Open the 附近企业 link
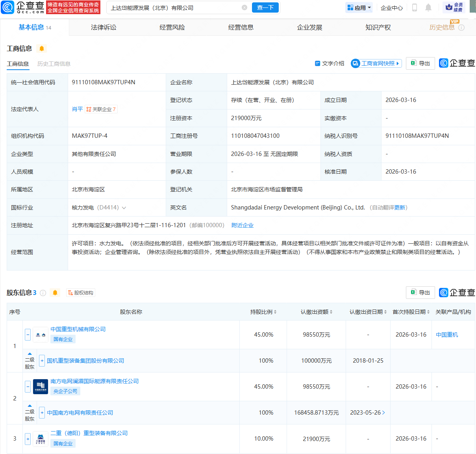Image resolution: width=476 pixels, height=454 pixels. pyautogui.click(x=243, y=225)
